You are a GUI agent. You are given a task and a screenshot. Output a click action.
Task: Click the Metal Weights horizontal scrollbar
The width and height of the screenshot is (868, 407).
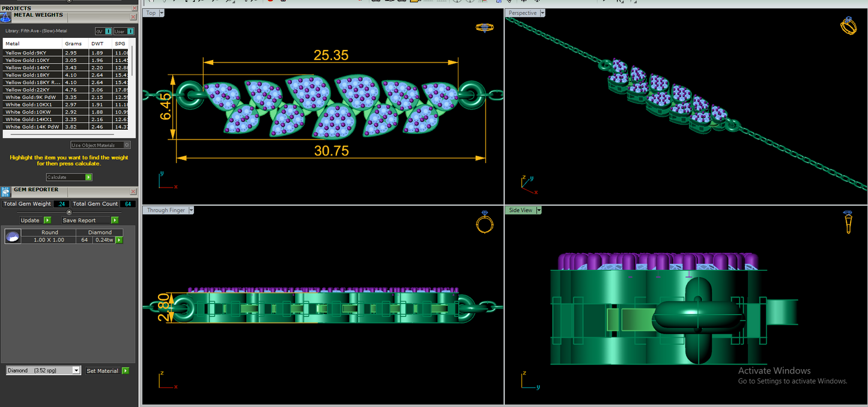(x=63, y=133)
